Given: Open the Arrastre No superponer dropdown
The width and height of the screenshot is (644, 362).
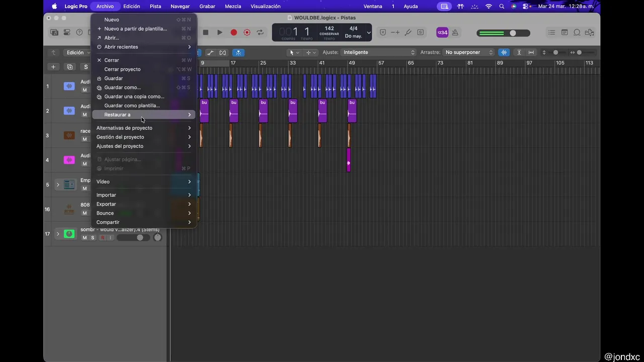Looking at the screenshot, I should pyautogui.click(x=469, y=52).
